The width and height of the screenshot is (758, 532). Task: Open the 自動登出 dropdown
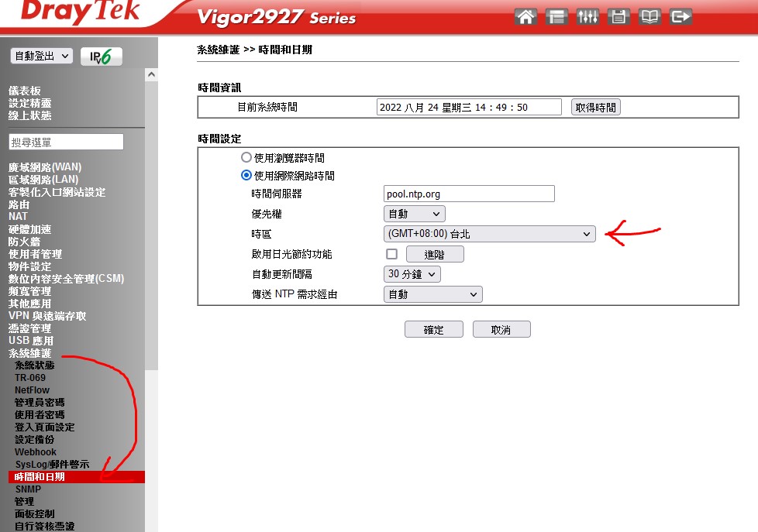[42, 56]
